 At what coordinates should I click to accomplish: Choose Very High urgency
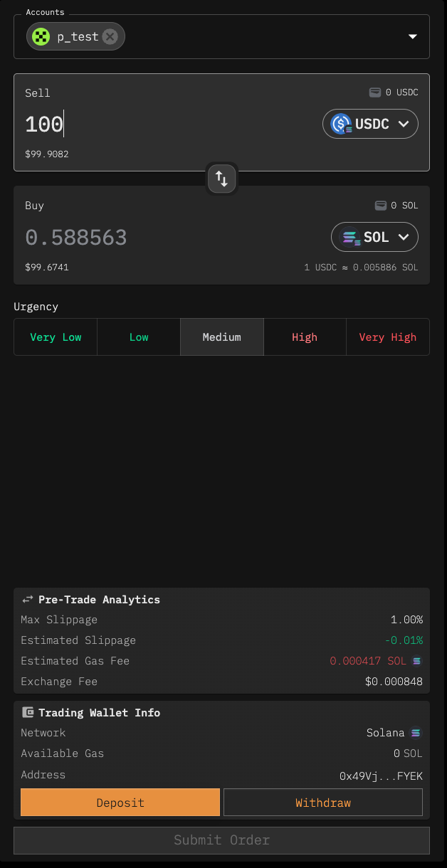coord(388,337)
